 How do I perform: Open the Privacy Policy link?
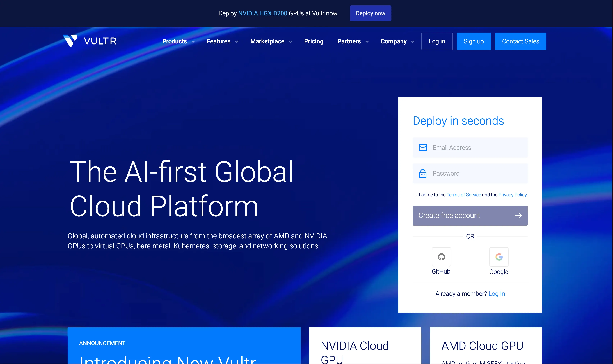point(513,195)
